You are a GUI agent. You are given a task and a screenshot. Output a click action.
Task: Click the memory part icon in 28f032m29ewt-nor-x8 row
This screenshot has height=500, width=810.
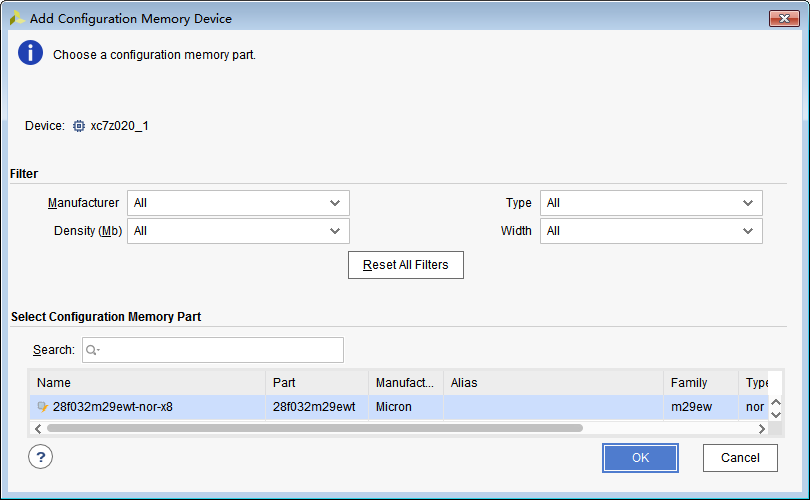[43, 407]
